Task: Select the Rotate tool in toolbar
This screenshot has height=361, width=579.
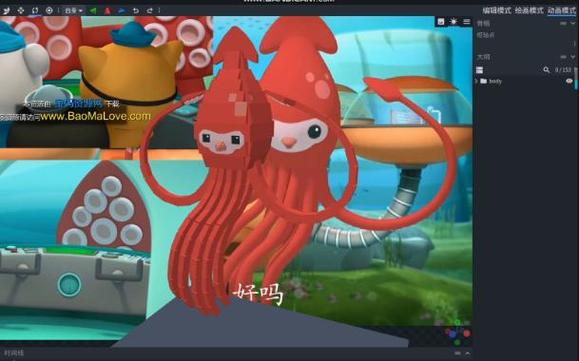Action: (35, 11)
